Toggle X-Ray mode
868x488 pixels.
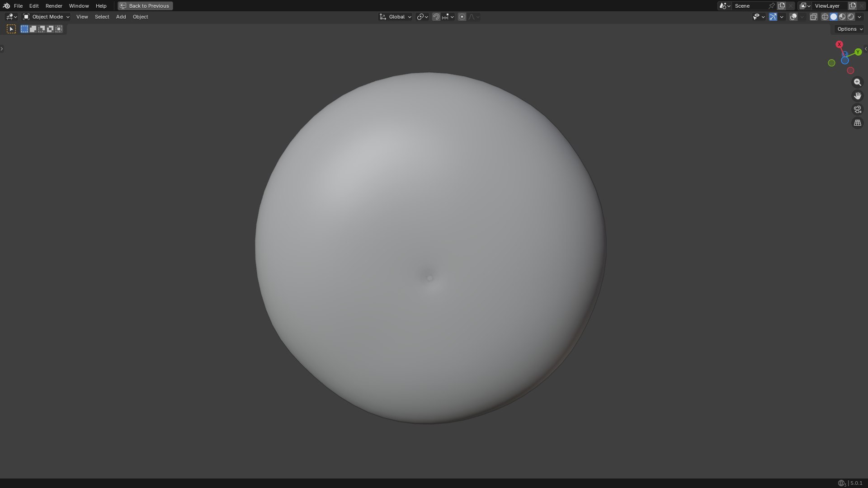click(x=813, y=17)
